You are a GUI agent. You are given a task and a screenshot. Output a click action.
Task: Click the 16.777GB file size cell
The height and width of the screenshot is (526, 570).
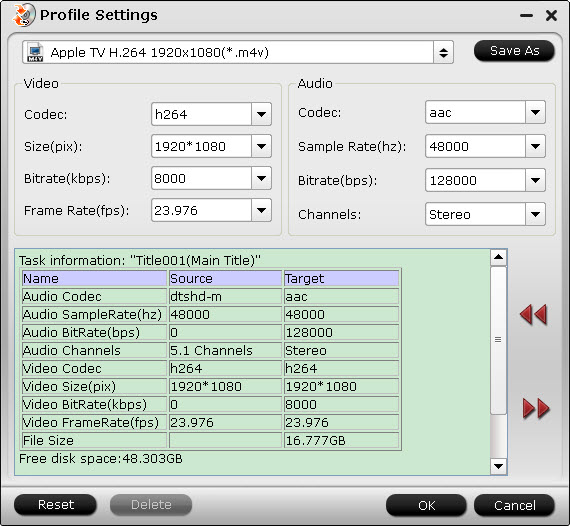(x=341, y=440)
